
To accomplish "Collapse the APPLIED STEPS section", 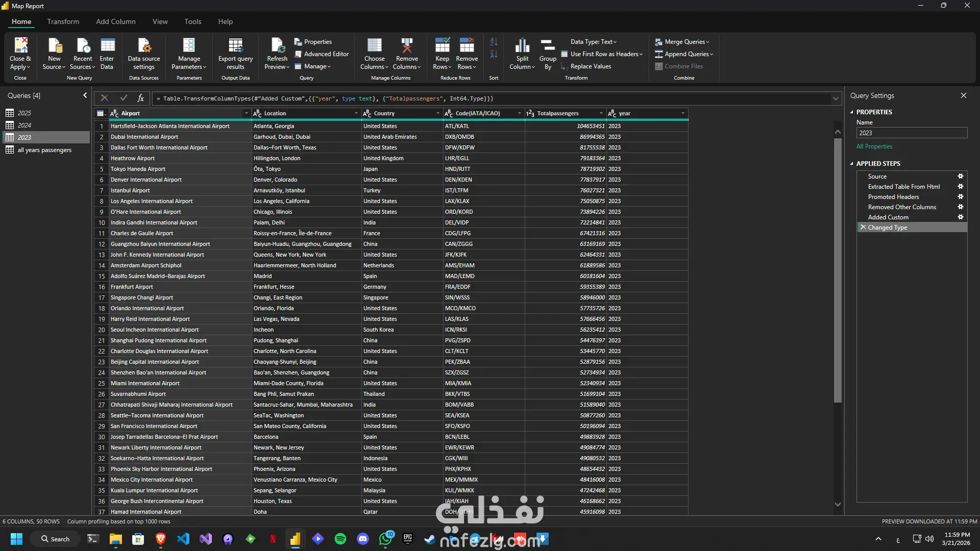I will pos(852,164).
